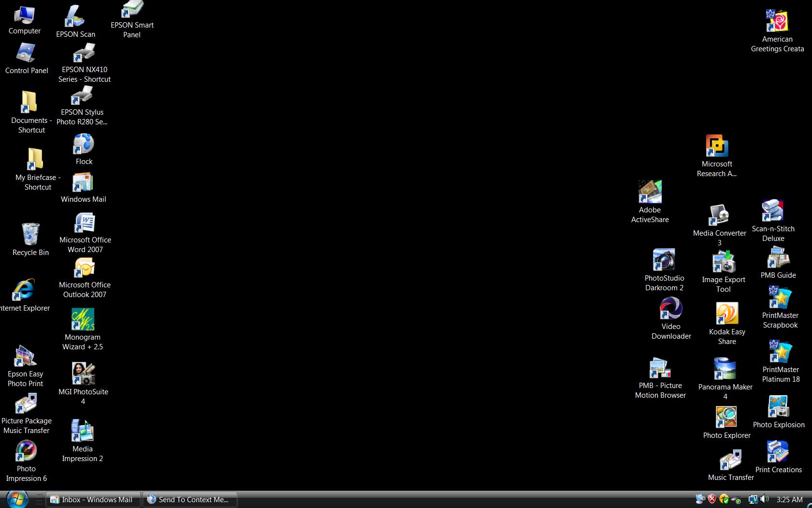
Task: Select the Epson Easy Photo Print icon
Action: [25, 356]
